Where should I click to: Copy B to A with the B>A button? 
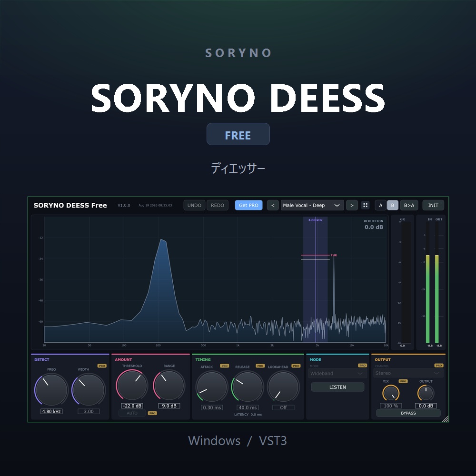pos(409,205)
